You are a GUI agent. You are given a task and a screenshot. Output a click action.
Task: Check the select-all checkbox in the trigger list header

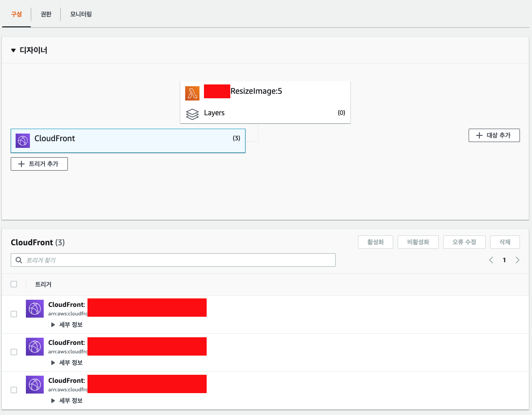pyautogui.click(x=14, y=284)
